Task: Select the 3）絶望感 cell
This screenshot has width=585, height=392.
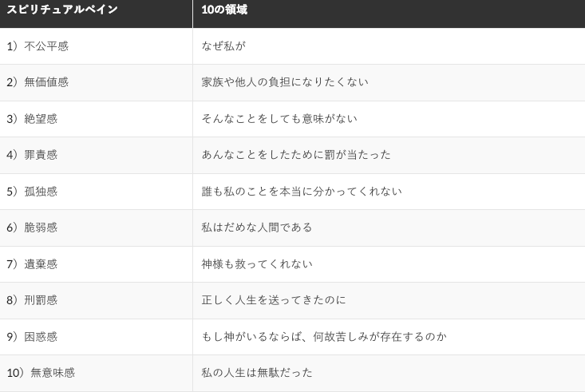Action: 32,119
